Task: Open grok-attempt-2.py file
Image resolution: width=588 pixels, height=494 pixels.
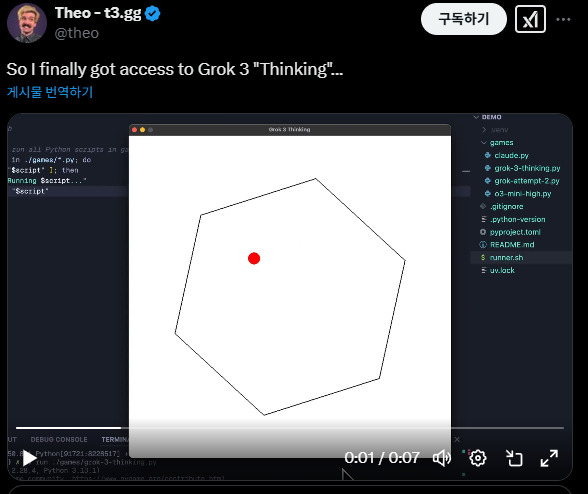Action: point(527,181)
